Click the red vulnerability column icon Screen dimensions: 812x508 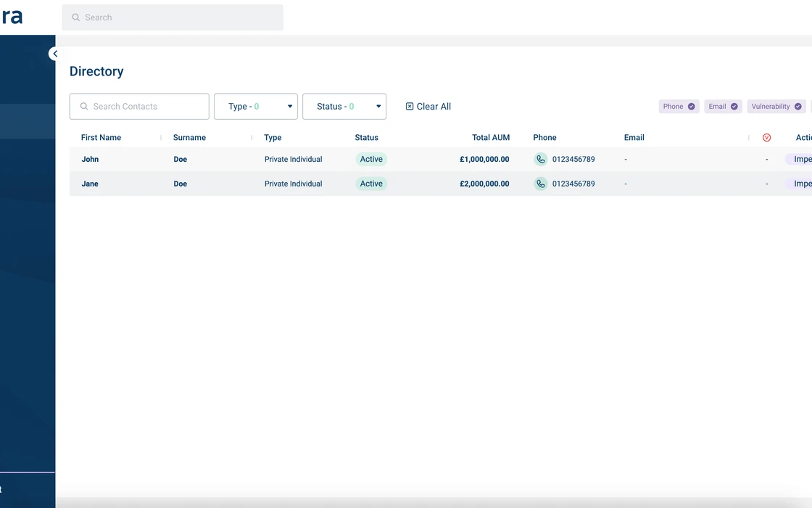tap(766, 137)
